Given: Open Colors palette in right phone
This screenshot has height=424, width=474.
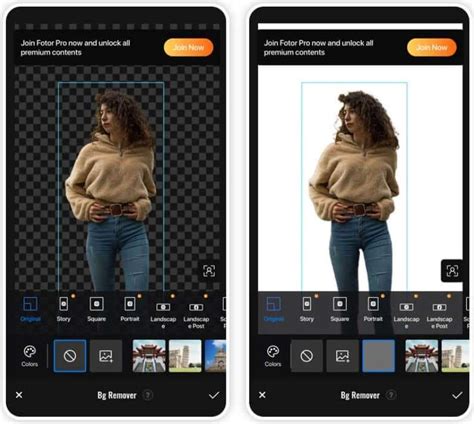Looking at the screenshot, I should coord(273,356).
